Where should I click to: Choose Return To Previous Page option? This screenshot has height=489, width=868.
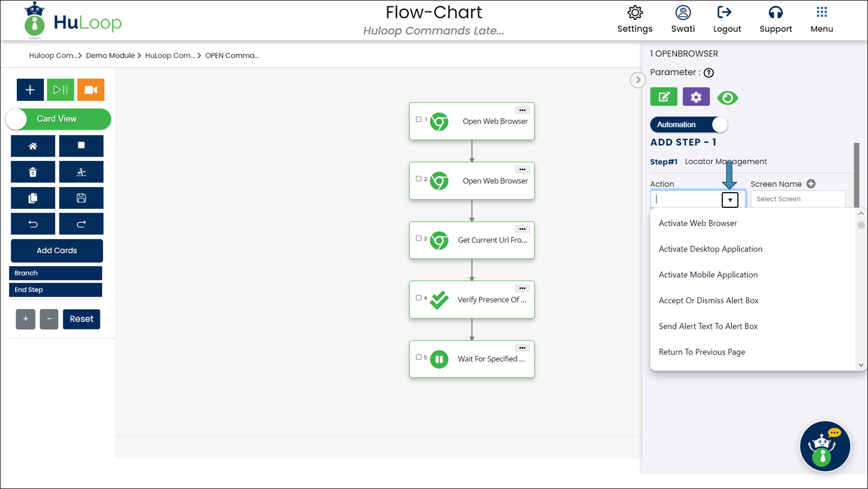[x=702, y=352]
